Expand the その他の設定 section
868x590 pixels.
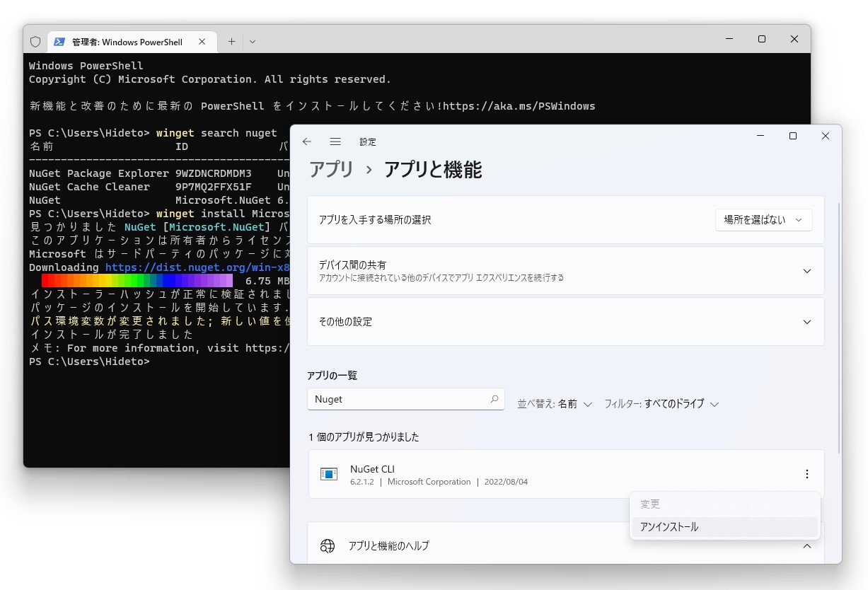(807, 322)
